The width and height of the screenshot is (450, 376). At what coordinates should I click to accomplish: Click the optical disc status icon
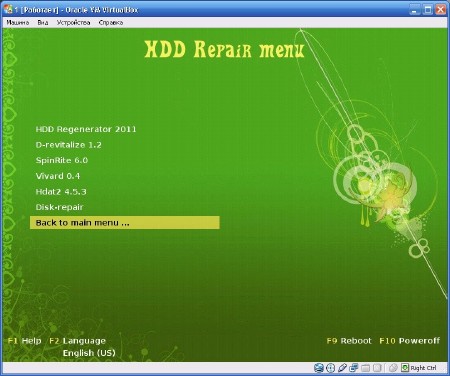click(330, 368)
